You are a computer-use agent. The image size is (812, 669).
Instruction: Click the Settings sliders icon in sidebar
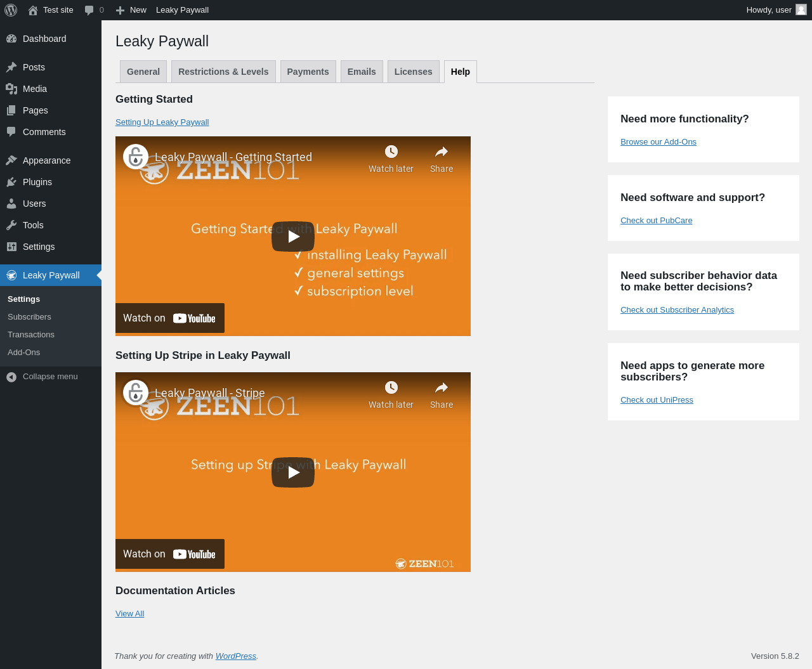pos(11,247)
